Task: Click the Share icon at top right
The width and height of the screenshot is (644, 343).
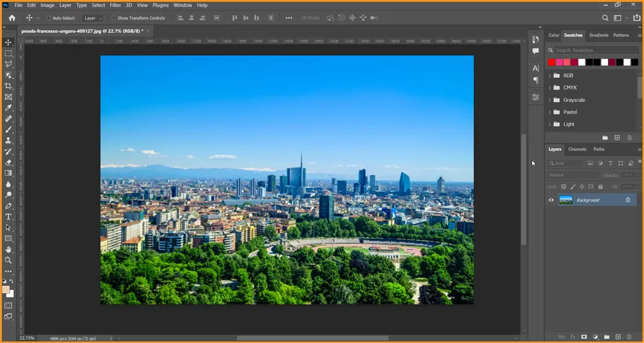Action: click(x=637, y=17)
